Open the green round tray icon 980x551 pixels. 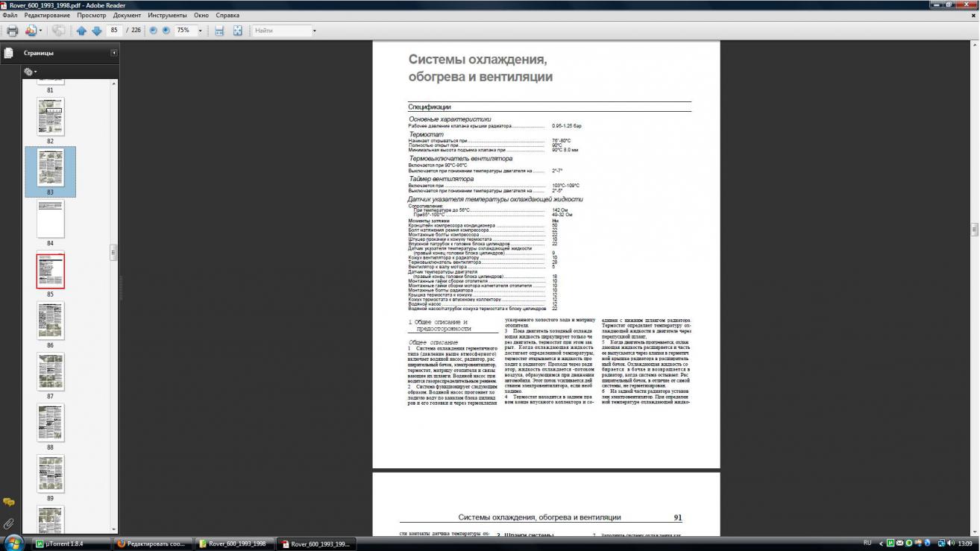(908, 544)
